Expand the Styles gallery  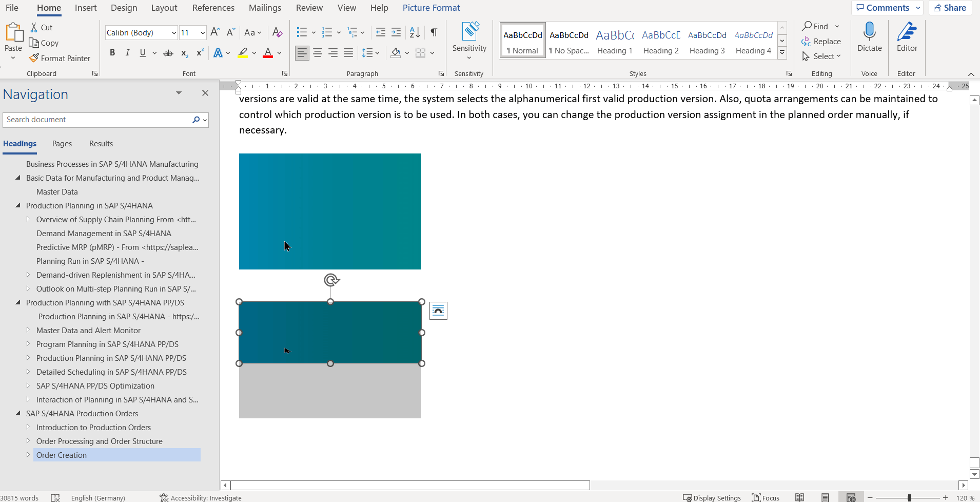(x=782, y=52)
